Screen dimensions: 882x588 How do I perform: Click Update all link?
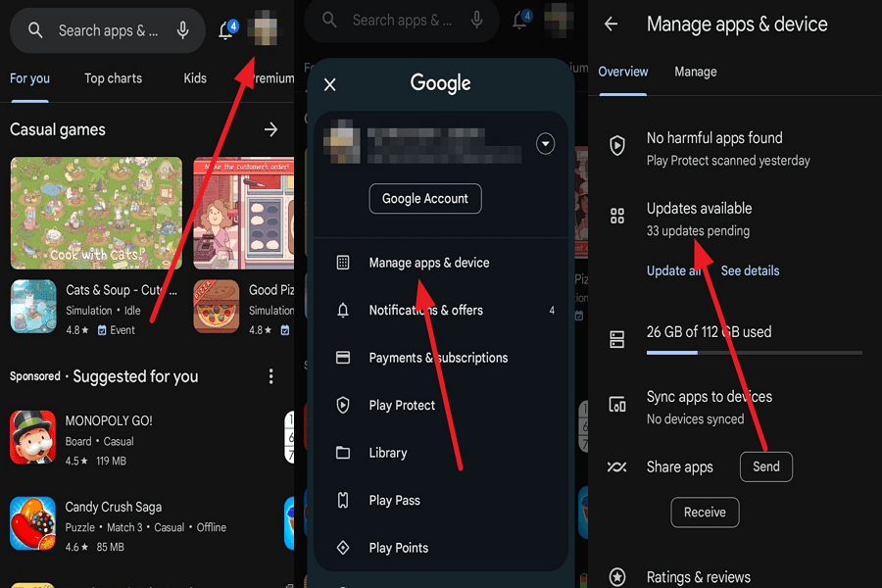tap(674, 270)
